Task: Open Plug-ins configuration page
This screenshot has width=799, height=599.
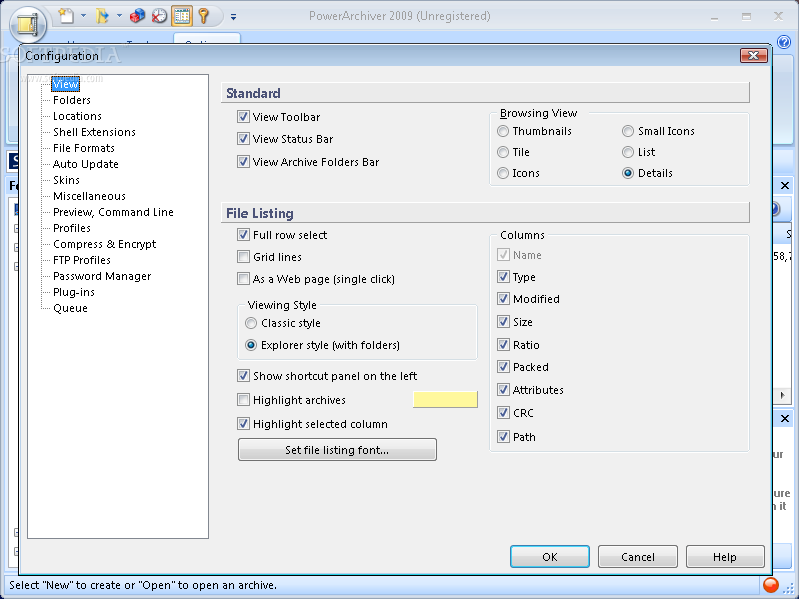Action: point(74,292)
